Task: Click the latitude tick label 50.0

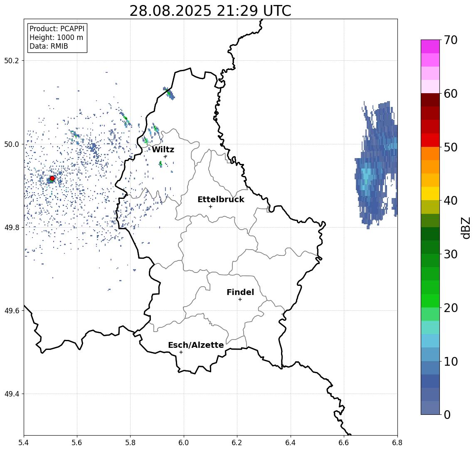Action: 12,144
